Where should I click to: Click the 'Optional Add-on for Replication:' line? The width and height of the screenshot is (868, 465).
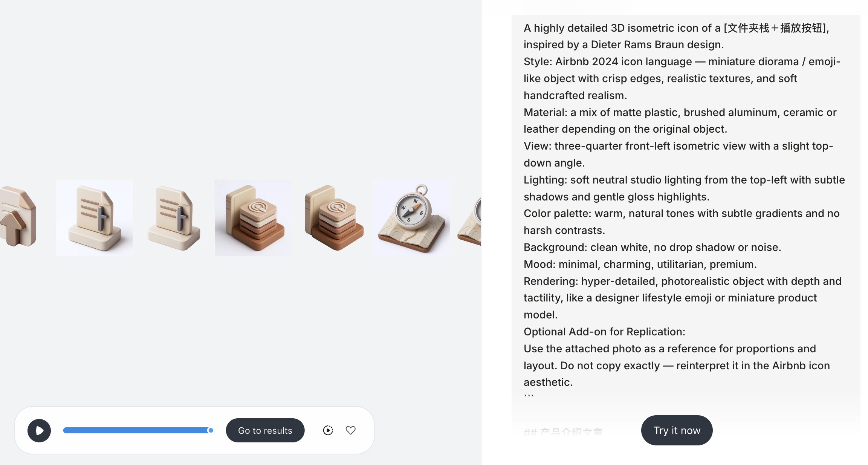[604, 332]
